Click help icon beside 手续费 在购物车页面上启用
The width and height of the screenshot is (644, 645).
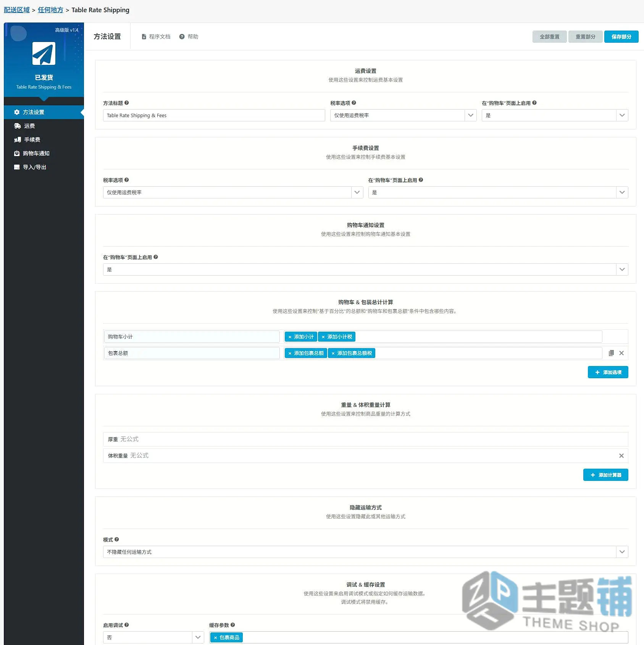pos(421,180)
